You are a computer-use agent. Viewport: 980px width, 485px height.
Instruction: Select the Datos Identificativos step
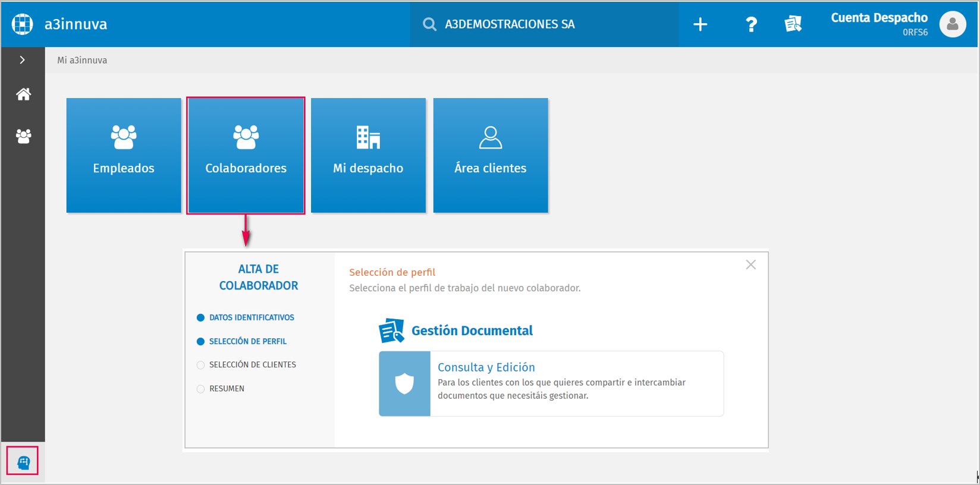pyautogui.click(x=251, y=317)
